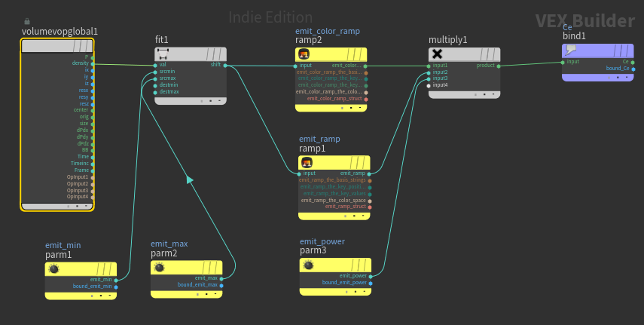This screenshot has width=644, height=325.
Task: Click the destmin input port on fit1
Action: coord(155,85)
